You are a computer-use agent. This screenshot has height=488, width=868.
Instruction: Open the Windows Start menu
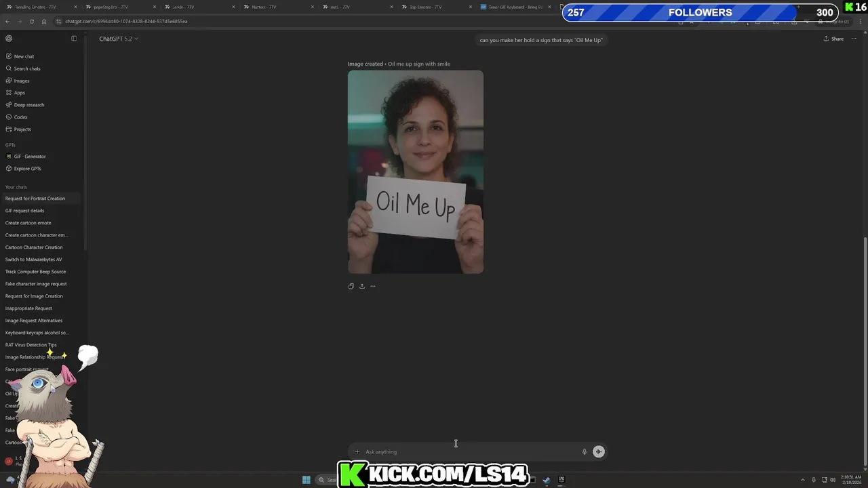pyautogui.click(x=307, y=480)
